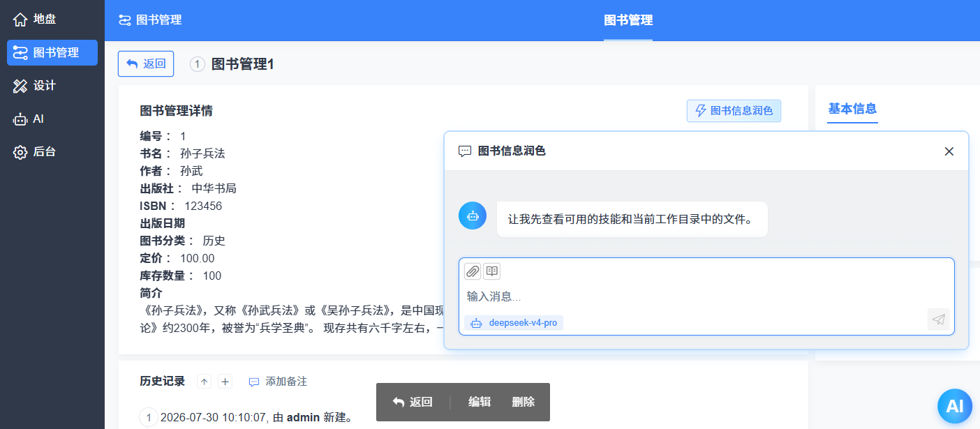Click the 添加备注 comment icon
The width and height of the screenshot is (980, 429).
pyautogui.click(x=254, y=382)
